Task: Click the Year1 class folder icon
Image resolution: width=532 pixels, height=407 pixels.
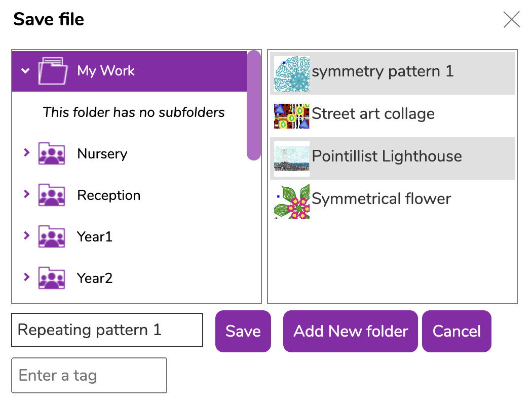Action: (x=52, y=236)
